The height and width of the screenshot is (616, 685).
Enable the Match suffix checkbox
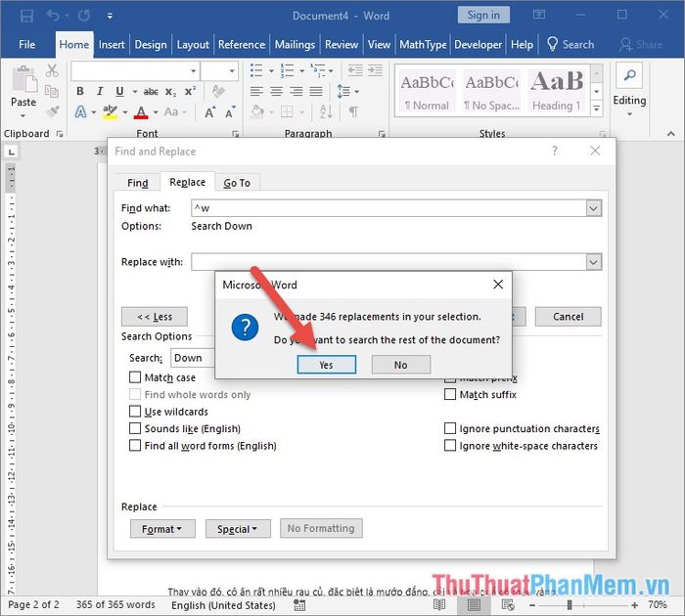click(x=450, y=394)
